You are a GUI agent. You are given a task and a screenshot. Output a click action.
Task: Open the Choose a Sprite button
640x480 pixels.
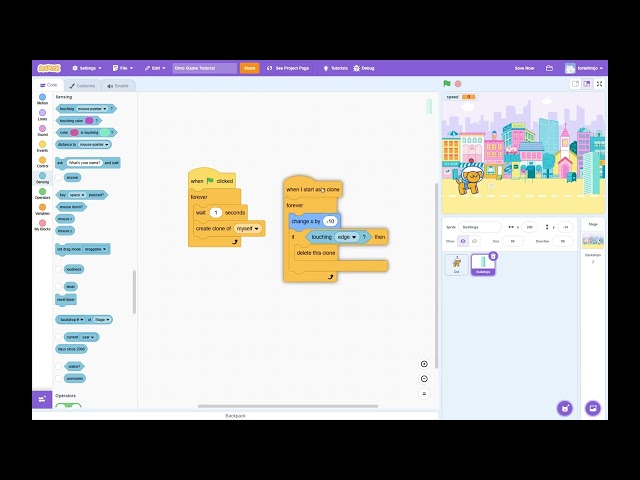tap(565, 408)
